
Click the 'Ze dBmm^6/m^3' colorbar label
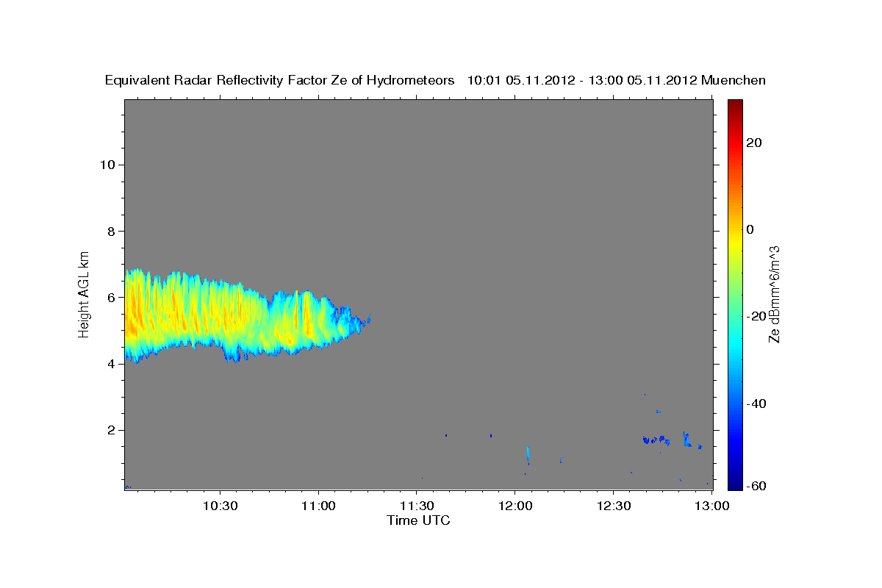click(774, 294)
